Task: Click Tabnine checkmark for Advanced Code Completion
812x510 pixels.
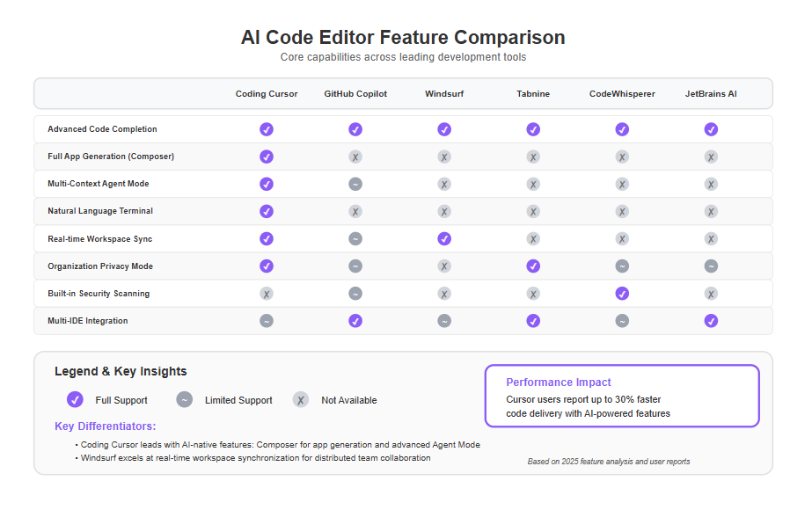Action: tap(533, 129)
